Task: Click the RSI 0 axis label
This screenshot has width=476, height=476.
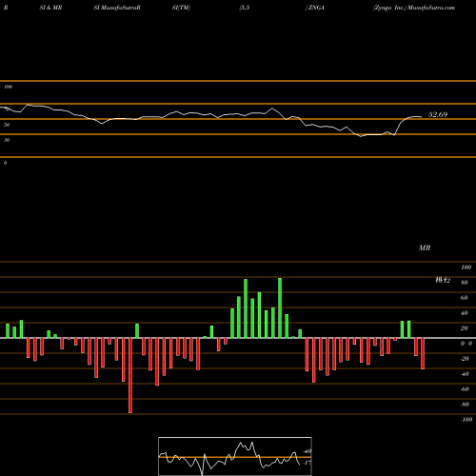Action: [5, 163]
